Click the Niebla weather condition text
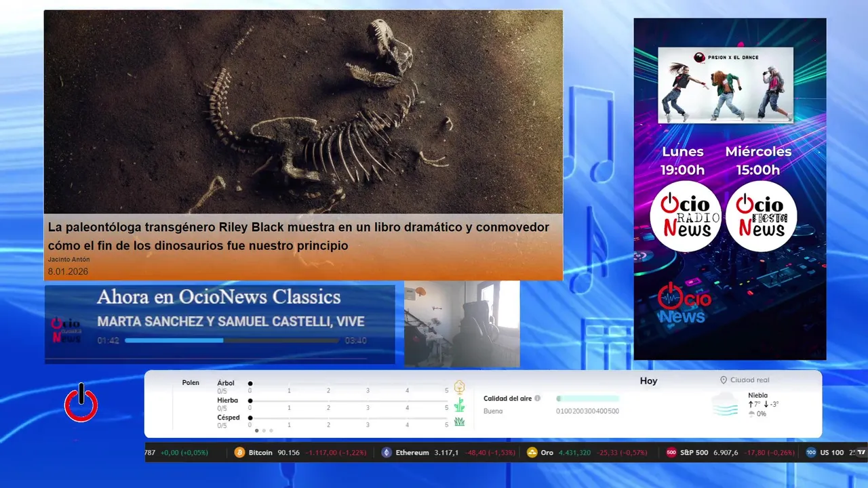This screenshot has width=868, height=488. [758, 395]
